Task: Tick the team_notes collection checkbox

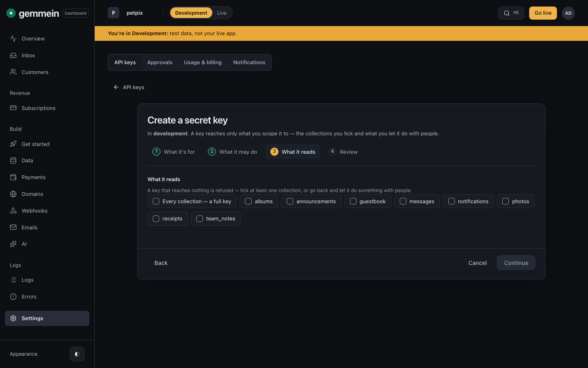Action: [x=200, y=219]
